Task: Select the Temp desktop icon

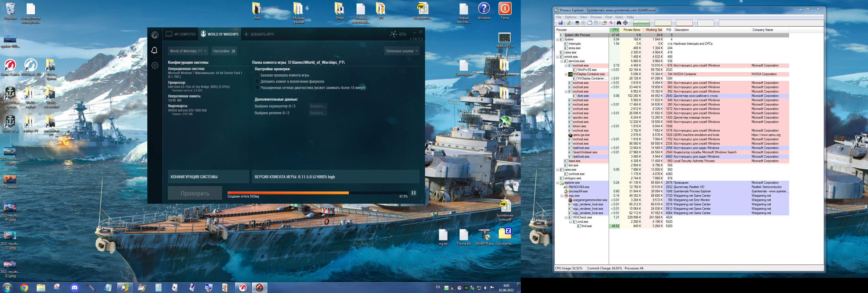Action: pyautogui.click(x=505, y=11)
